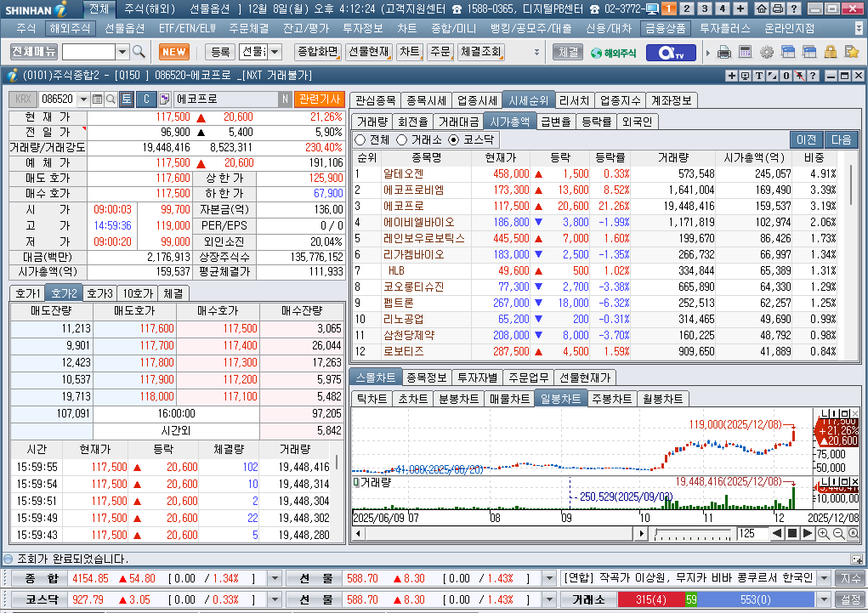The height and width of the screenshot is (613, 868).
Task: Switch to the 주봉차트 tab
Action: point(612,399)
